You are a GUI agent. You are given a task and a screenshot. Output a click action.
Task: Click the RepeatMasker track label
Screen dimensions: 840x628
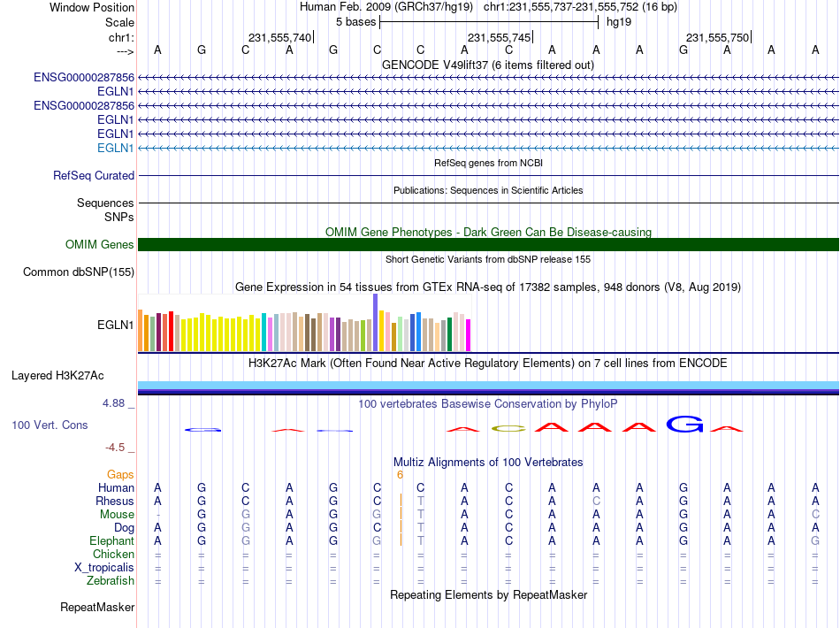coord(97,607)
